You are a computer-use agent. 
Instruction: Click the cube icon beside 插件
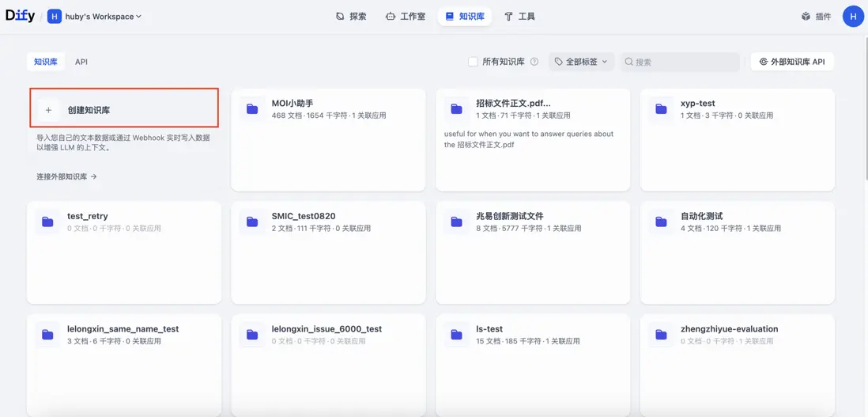point(806,17)
